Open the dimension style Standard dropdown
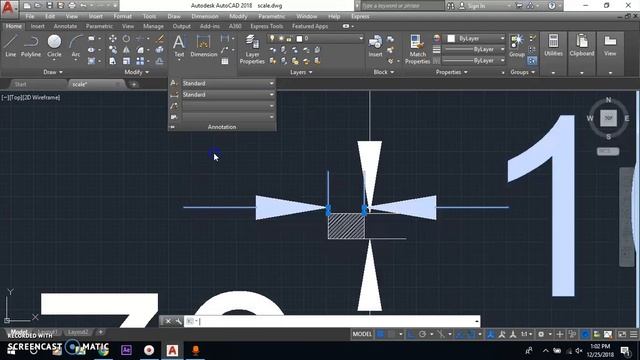The image size is (640, 360). (x=228, y=94)
